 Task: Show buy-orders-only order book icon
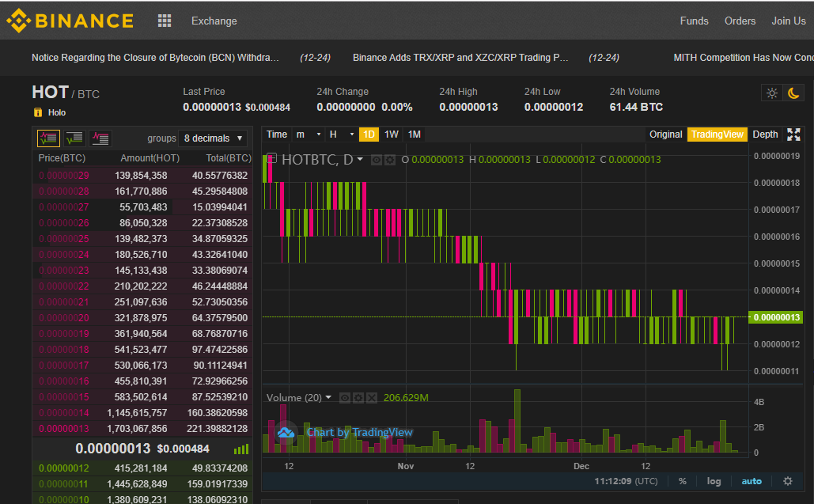coord(74,138)
